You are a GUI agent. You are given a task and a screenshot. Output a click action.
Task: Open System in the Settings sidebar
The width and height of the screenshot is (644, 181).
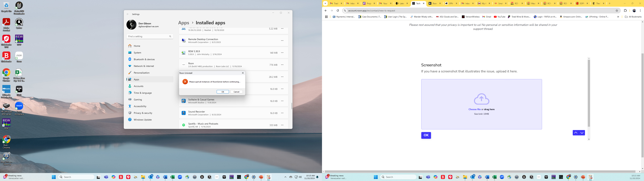[150, 53]
